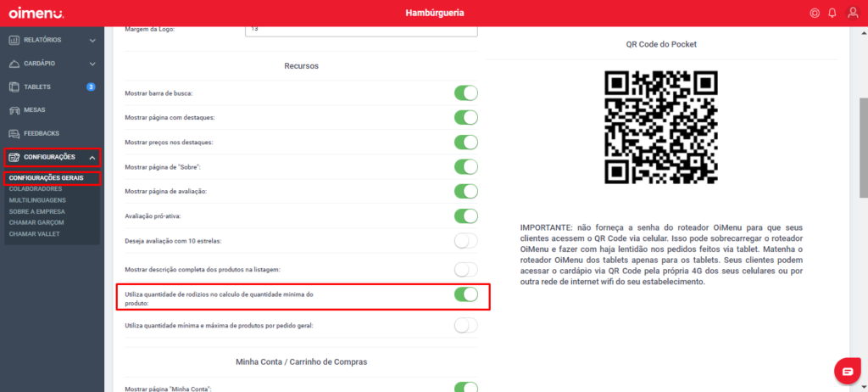Click QR Code do Pocket heading
Screen dimensions: 868x392
coord(661,44)
